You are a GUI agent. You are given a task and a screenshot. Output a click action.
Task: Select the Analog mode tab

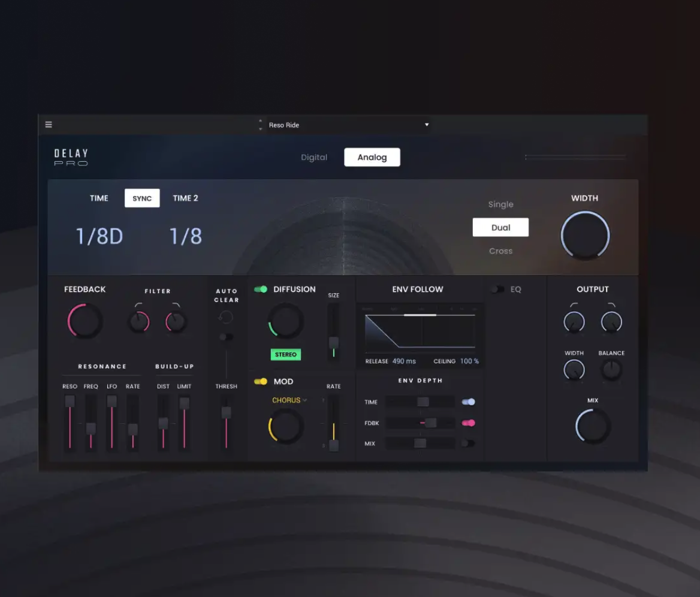(372, 157)
